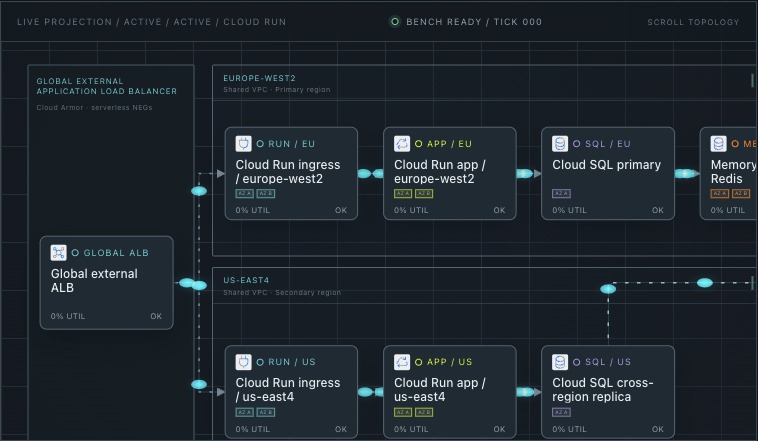
Task: Select AZ B badge on Cloud Run app europe-west2
Action: click(424, 193)
